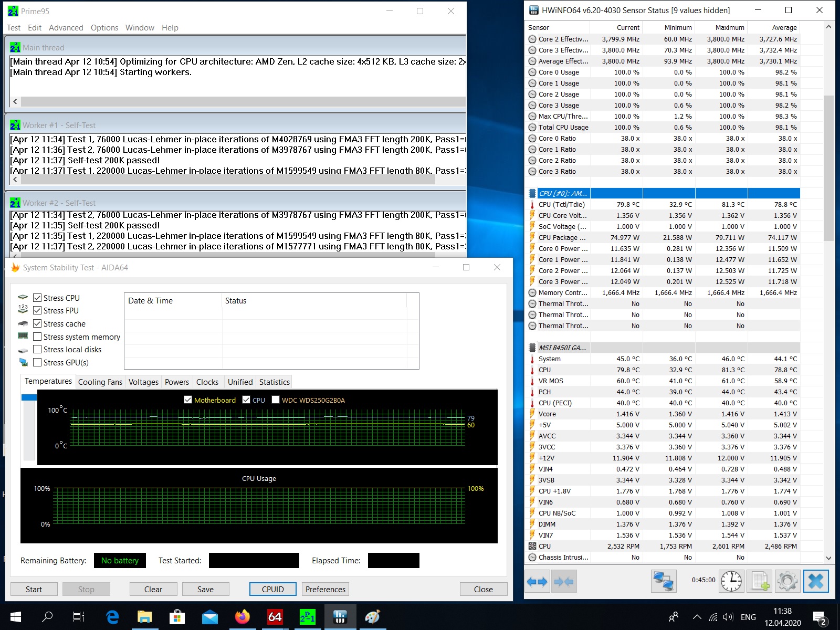This screenshot has height=630, width=840.
Task: Start logging with HWiNFO log file icon
Action: pos(760,581)
